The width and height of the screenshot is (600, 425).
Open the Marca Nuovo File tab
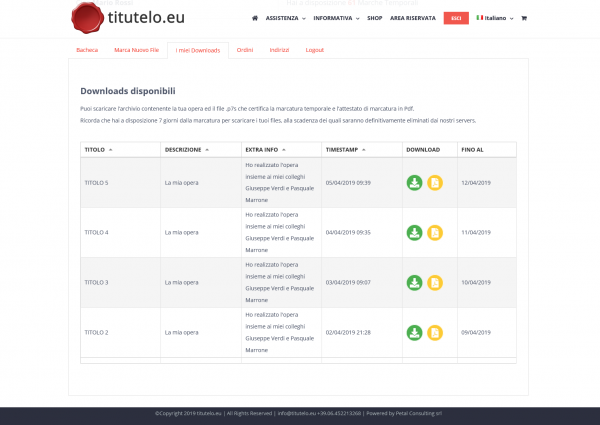(x=134, y=49)
